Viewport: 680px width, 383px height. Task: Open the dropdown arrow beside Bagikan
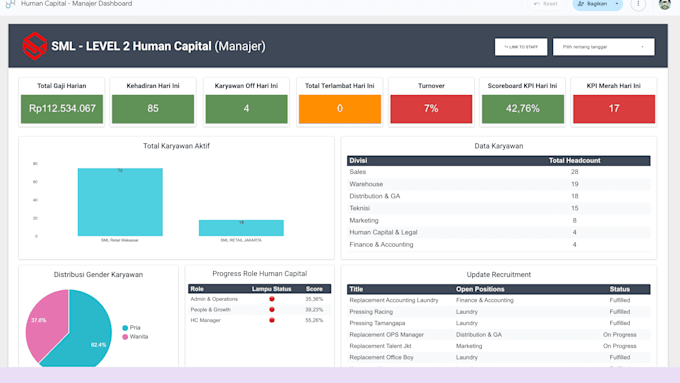(617, 4)
